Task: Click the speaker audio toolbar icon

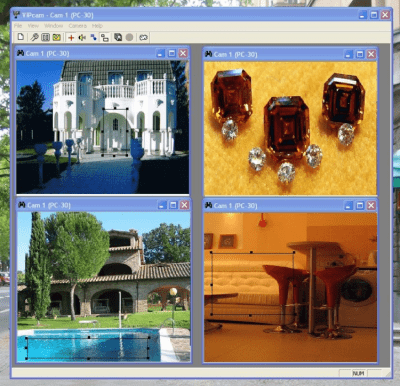Action: pos(82,37)
